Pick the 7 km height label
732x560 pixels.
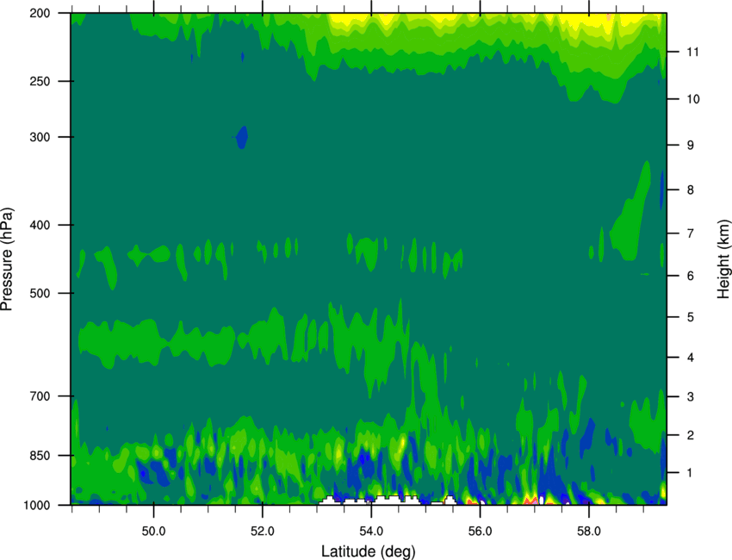(691, 233)
